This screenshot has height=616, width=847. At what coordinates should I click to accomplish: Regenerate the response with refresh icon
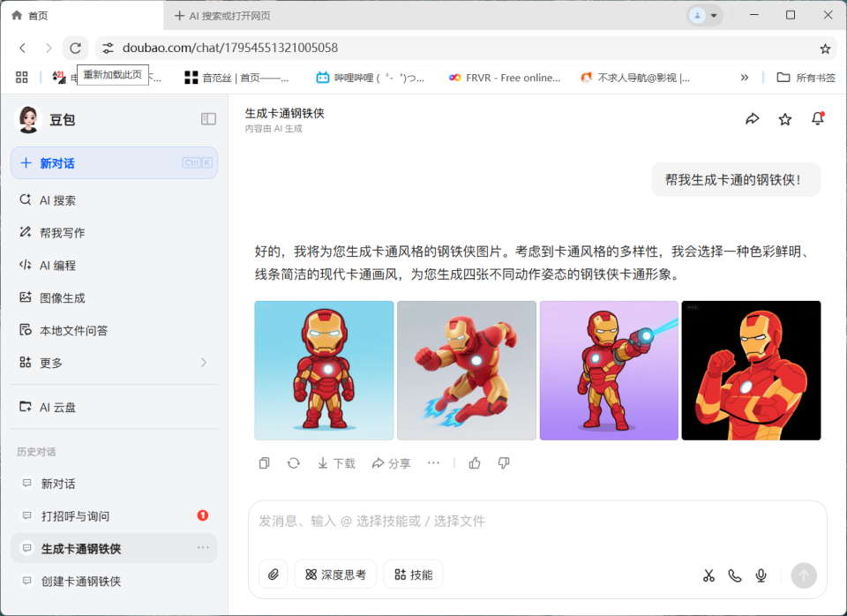point(293,463)
